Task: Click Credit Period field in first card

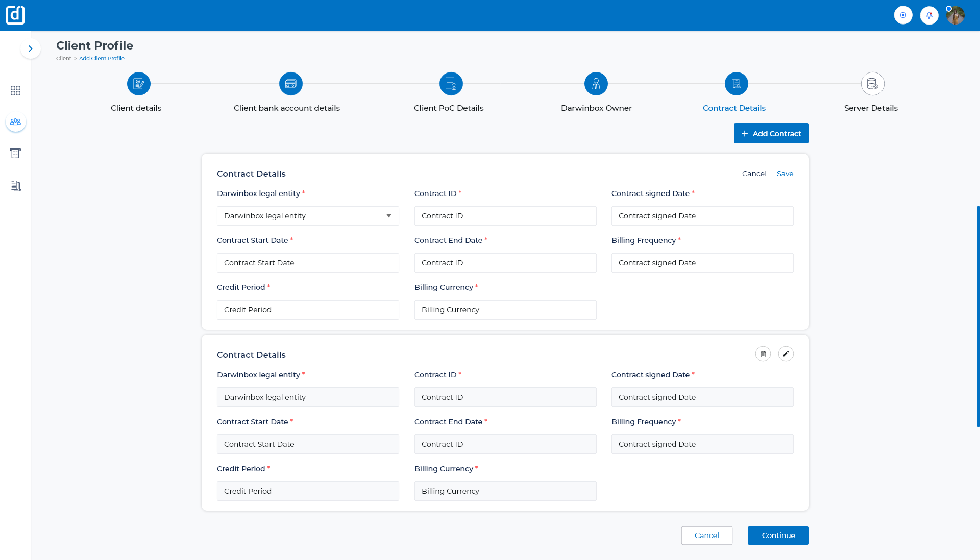Action: point(308,310)
